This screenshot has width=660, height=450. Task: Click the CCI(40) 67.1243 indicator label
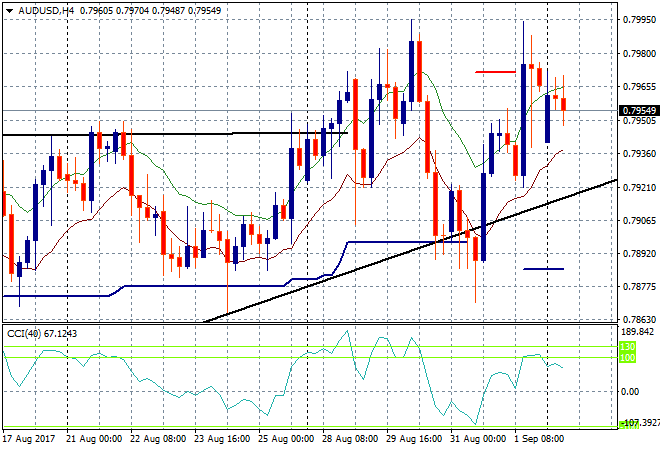42,334
